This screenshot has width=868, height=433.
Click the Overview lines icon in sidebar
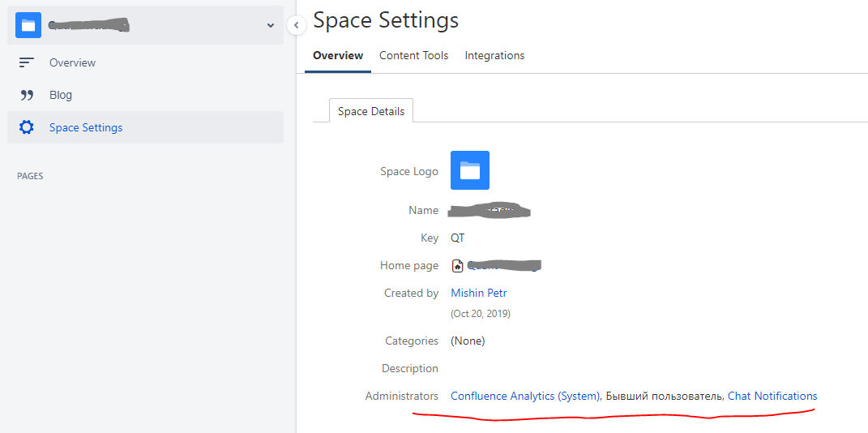tap(26, 62)
